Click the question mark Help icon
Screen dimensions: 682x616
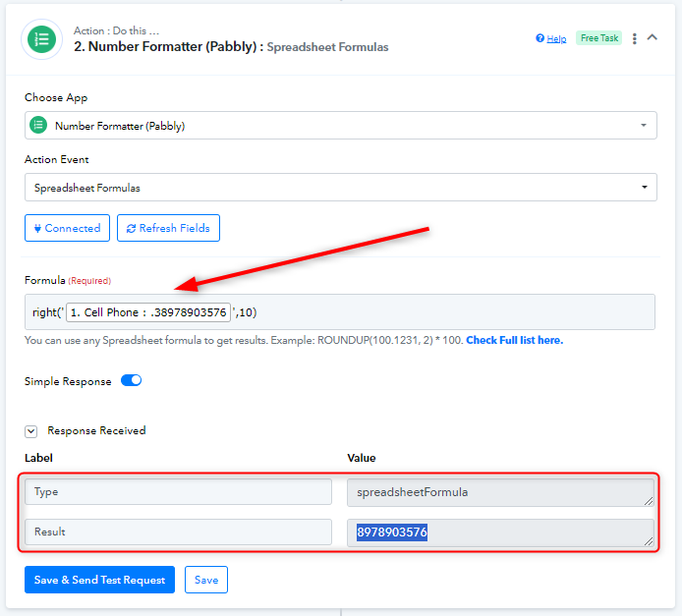pos(540,38)
